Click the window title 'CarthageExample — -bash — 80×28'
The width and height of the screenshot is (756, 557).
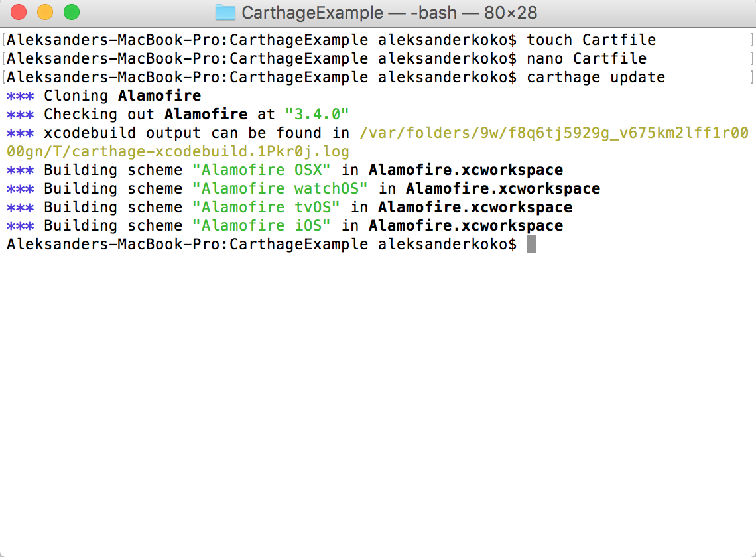tap(389, 13)
